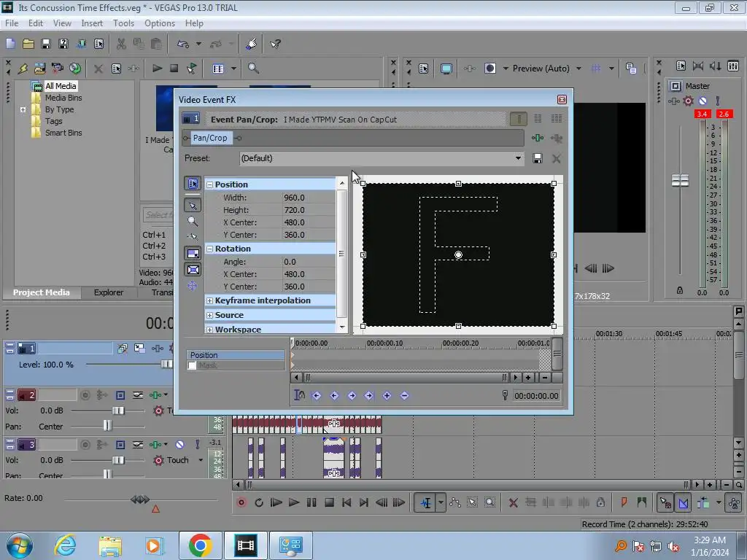Image resolution: width=747 pixels, height=560 pixels.
Task: Open the Preview (Auto) quality dropdown
Action: pos(578,69)
